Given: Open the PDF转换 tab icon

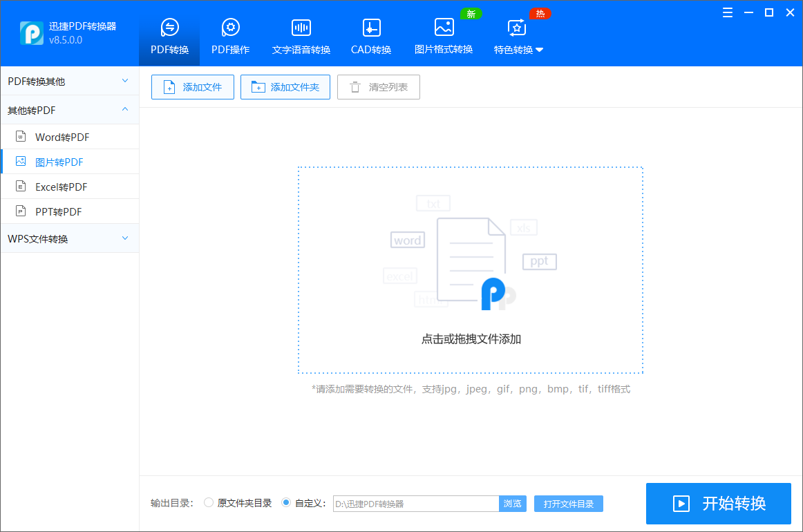Looking at the screenshot, I should (169, 27).
